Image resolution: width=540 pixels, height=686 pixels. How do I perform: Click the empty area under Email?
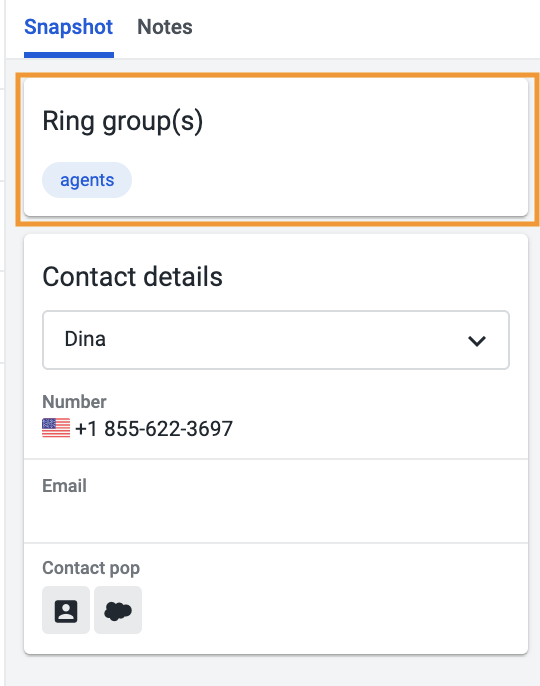[x=276, y=516]
